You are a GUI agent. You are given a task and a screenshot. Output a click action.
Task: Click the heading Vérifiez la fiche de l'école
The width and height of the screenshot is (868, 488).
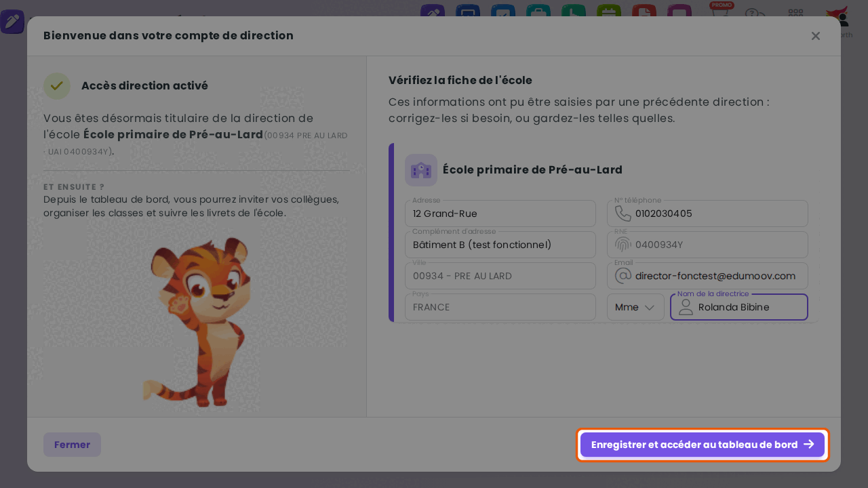460,81
